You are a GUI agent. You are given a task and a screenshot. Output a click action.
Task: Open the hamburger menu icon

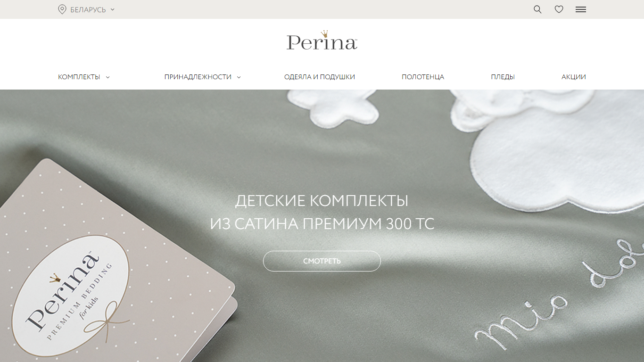[x=581, y=9]
